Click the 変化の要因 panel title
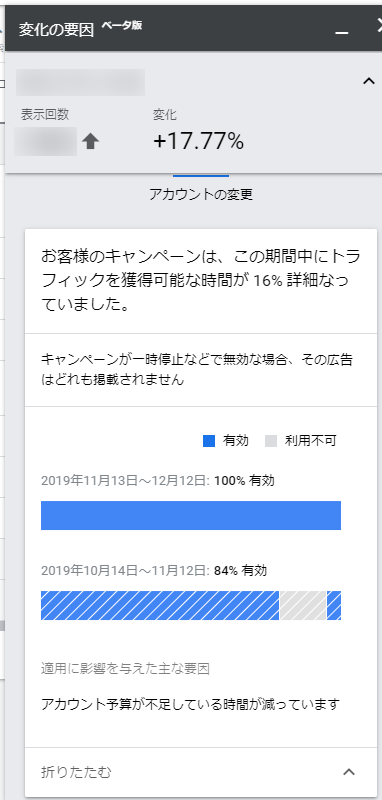The width and height of the screenshot is (382, 800). pyautogui.click(x=57, y=30)
